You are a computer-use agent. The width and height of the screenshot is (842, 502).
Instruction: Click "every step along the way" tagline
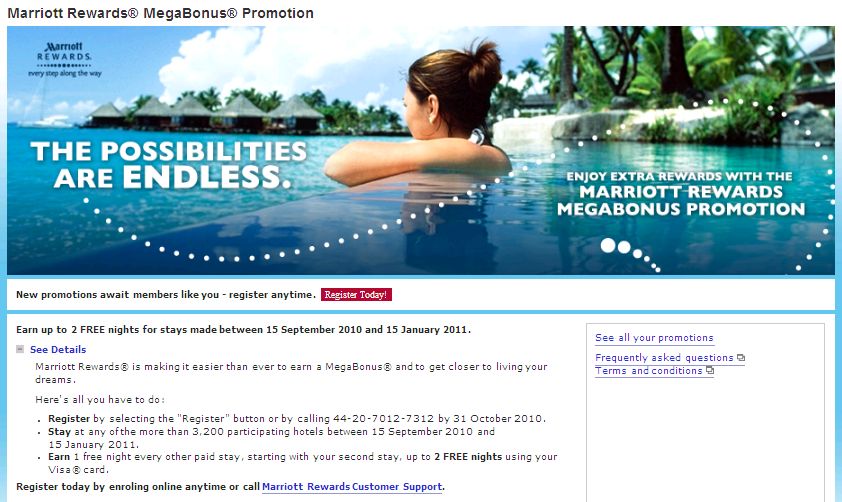(64, 74)
